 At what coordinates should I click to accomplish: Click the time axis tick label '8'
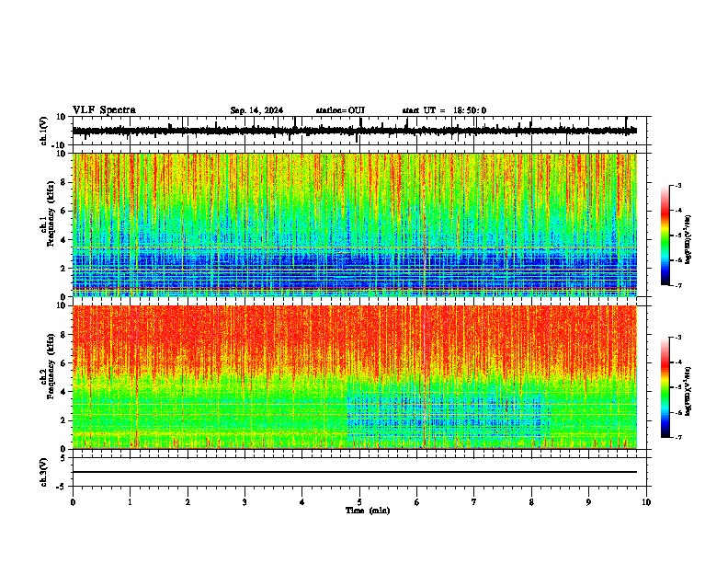point(531,502)
